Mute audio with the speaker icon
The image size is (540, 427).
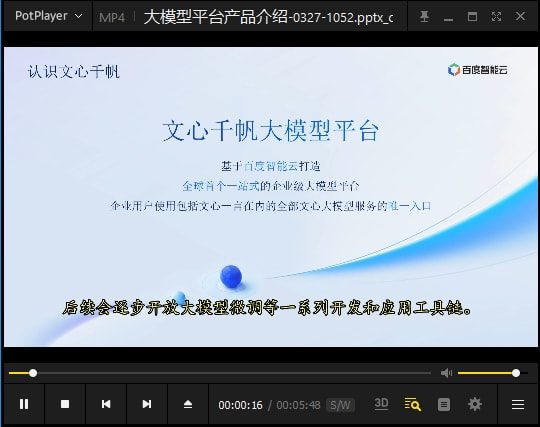[446, 373]
